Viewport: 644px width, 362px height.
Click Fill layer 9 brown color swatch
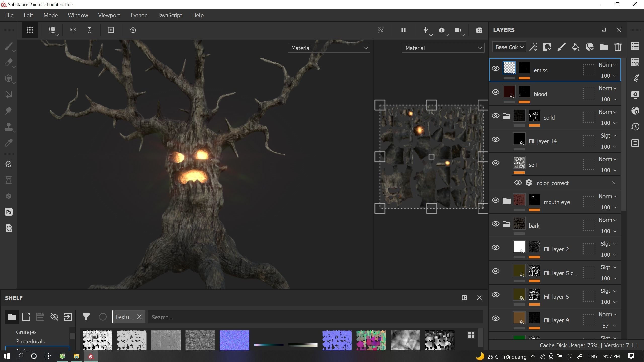coord(519,318)
